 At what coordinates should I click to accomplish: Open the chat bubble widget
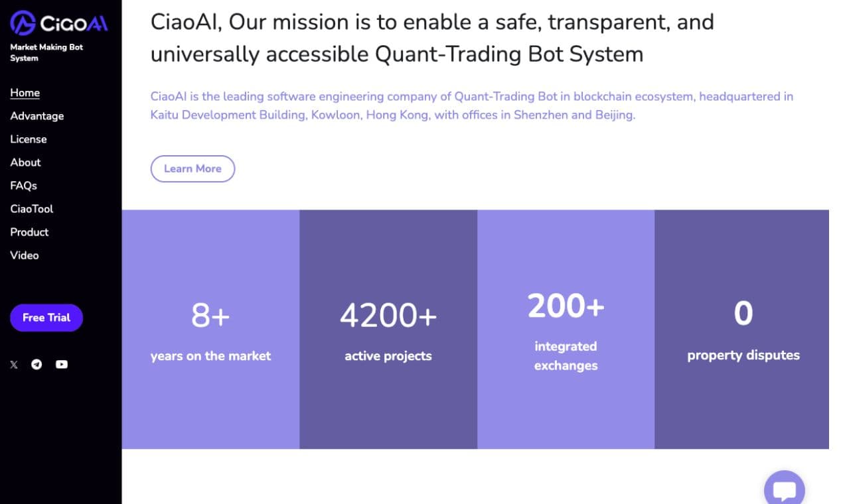coord(785,489)
